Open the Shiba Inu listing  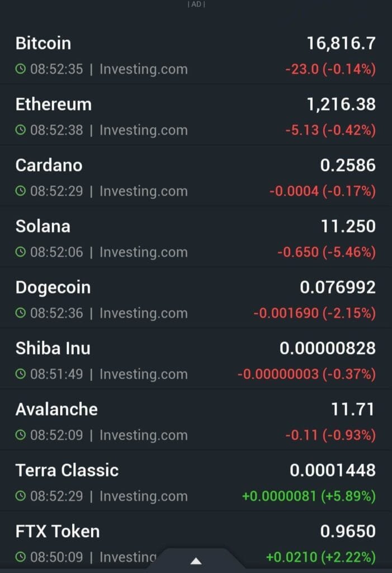[53, 348]
